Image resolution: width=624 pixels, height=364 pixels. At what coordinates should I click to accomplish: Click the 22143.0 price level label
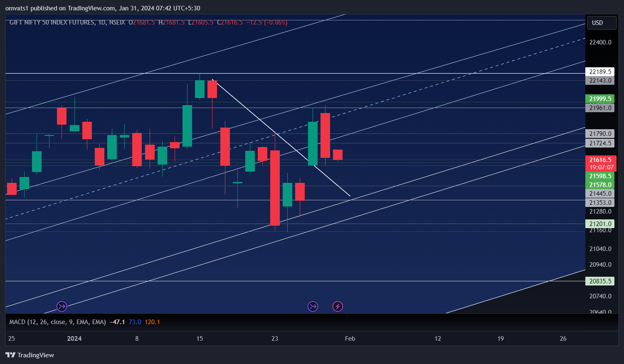[x=600, y=81]
